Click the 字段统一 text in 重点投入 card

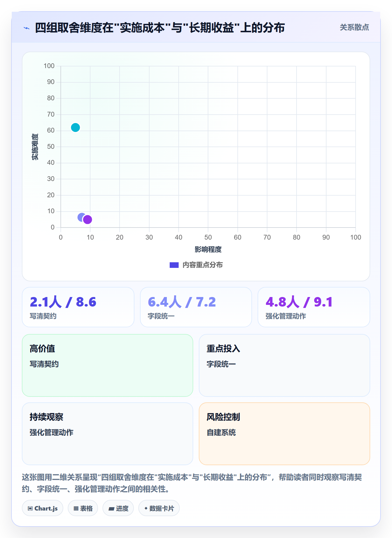coord(221,364)
